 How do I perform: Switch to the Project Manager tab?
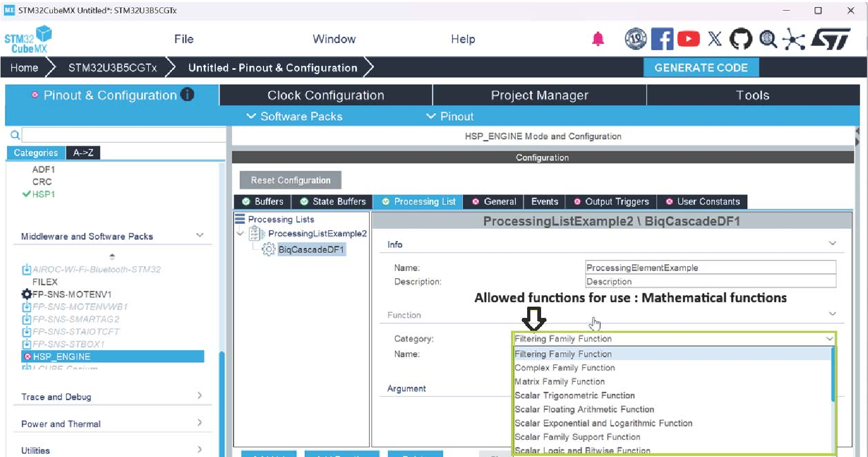point(539,95)
